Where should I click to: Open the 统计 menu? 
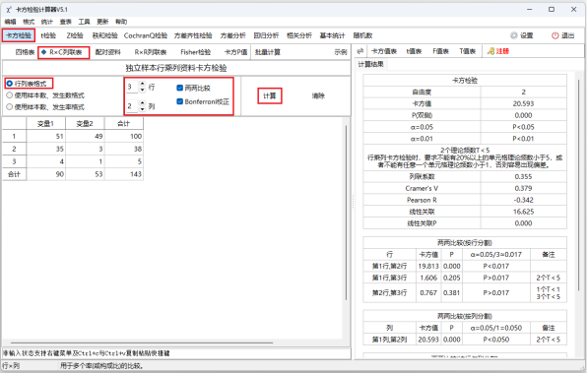click(x=47, y=22)
